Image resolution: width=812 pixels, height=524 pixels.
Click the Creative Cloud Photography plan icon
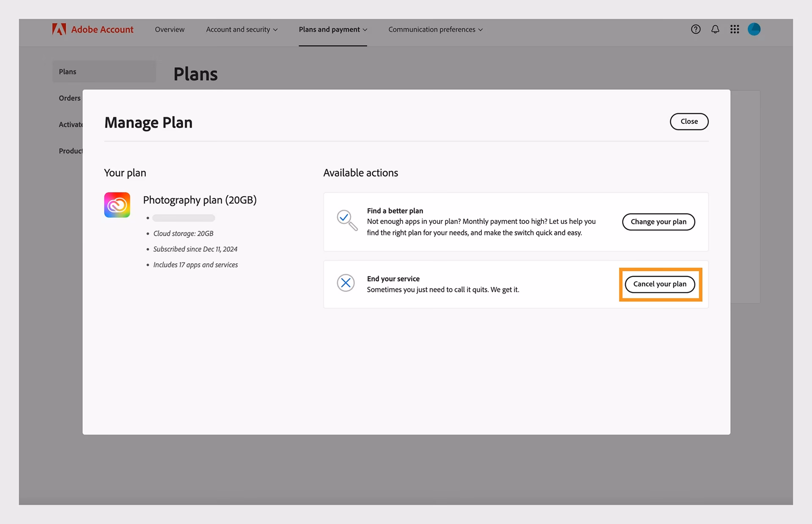point(117,205)
